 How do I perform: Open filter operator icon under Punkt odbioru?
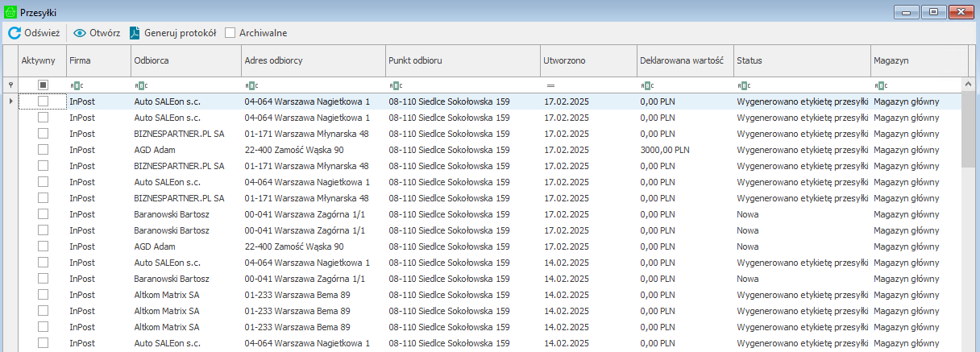pyautogui.click(x=396, y=85)
